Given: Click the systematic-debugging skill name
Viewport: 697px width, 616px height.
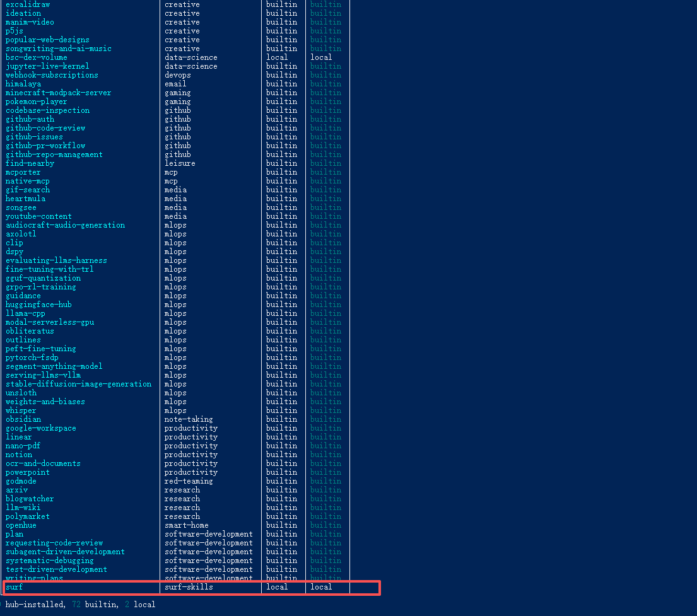Looking at the screenshot, I should 50,561.
